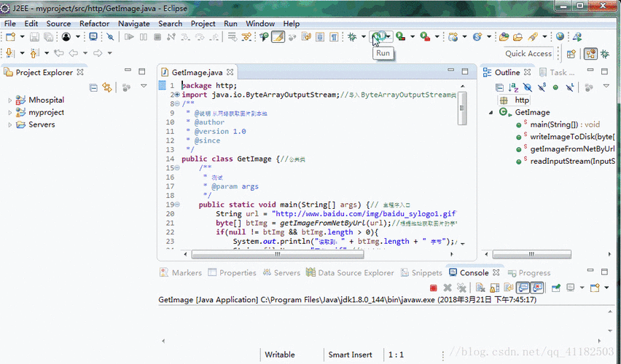Image resolution: width=621 pixels, height=364 pixels.
Task: Click the Open Web Browser globe icon
Action: point(560,37)
